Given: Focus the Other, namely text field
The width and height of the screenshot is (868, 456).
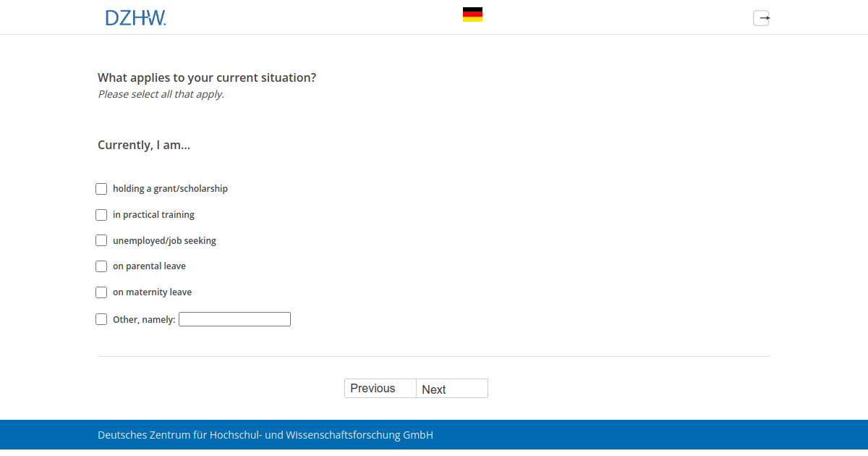Looking at the screenshot, I should point(234,319).
